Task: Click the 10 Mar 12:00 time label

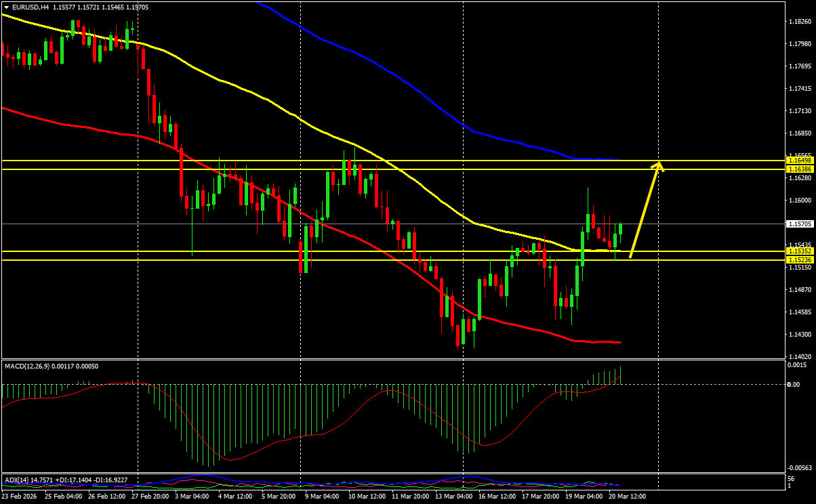Action: [x=367, y=497]
